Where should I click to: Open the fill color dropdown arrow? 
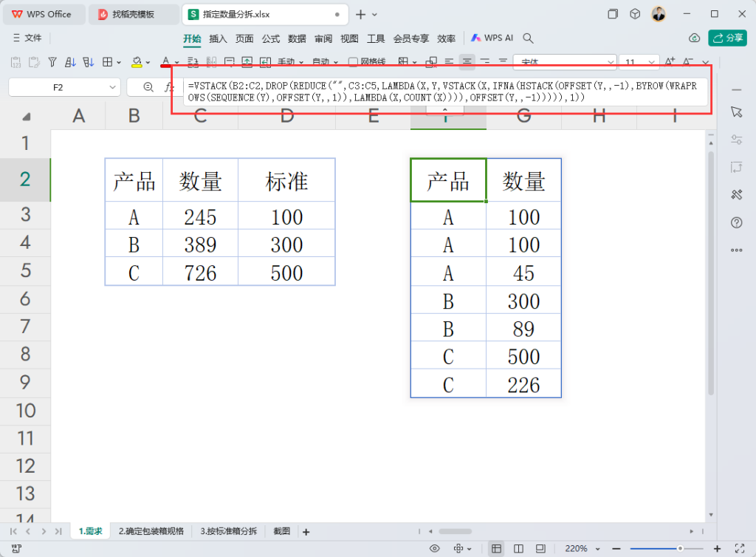coord(148,63)
